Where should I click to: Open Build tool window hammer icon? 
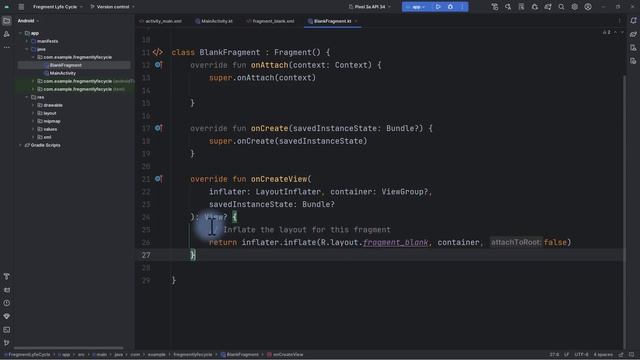point(7,277)
